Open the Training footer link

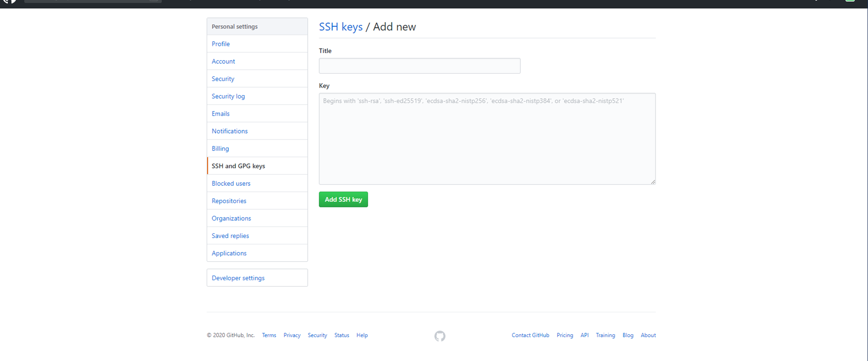point(605,335)
